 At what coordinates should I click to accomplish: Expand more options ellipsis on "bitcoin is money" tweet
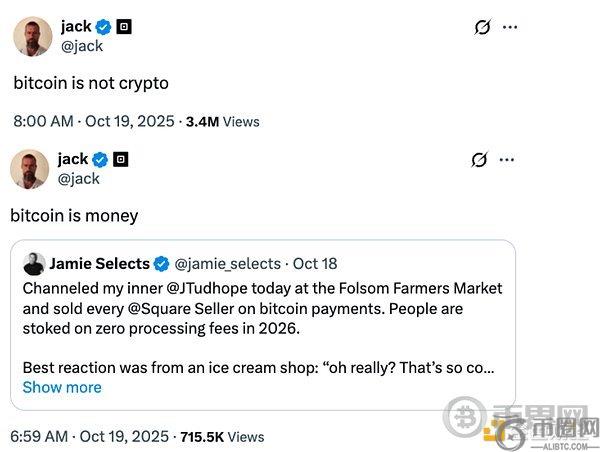[x=509, y=160]
